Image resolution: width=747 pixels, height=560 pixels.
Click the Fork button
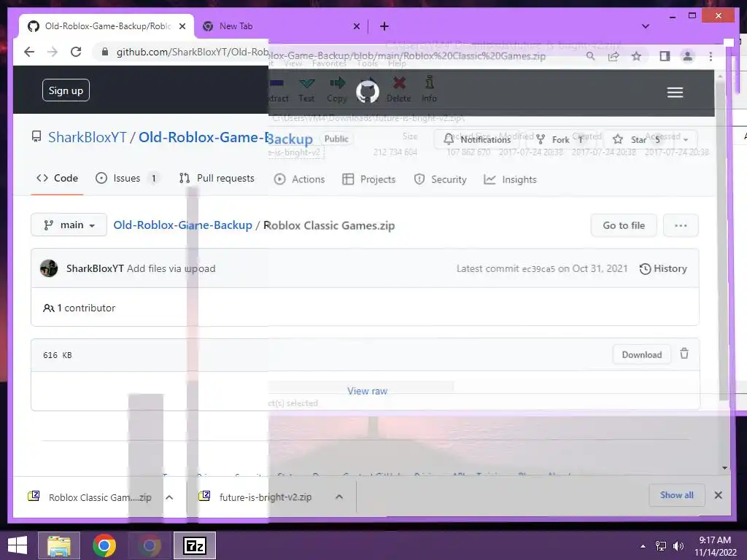pos(560,139)
